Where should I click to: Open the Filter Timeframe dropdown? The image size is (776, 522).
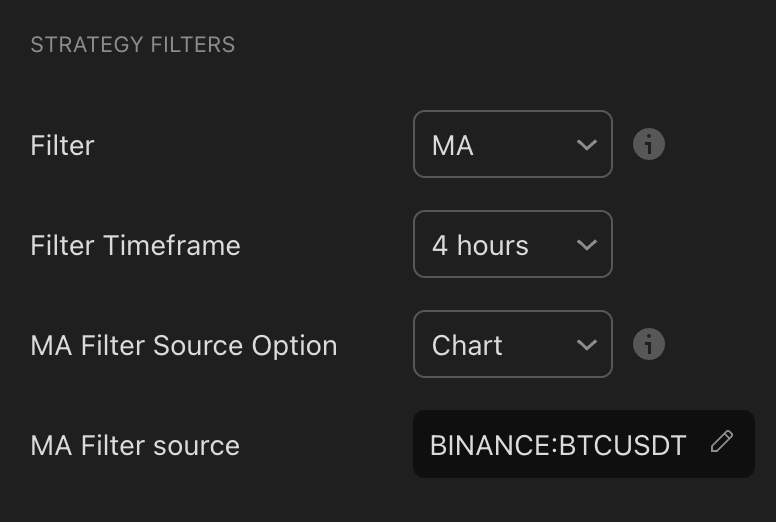point(513,244)
